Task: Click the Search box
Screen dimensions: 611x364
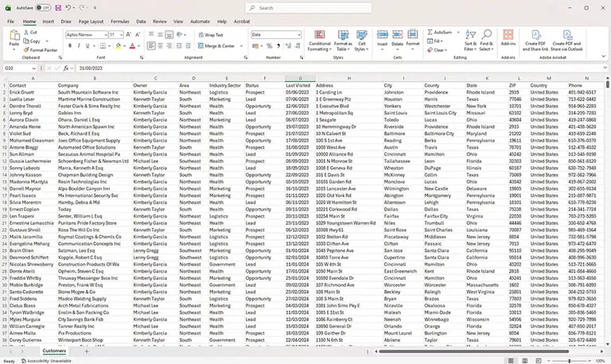Action: [x=309, y=8]
